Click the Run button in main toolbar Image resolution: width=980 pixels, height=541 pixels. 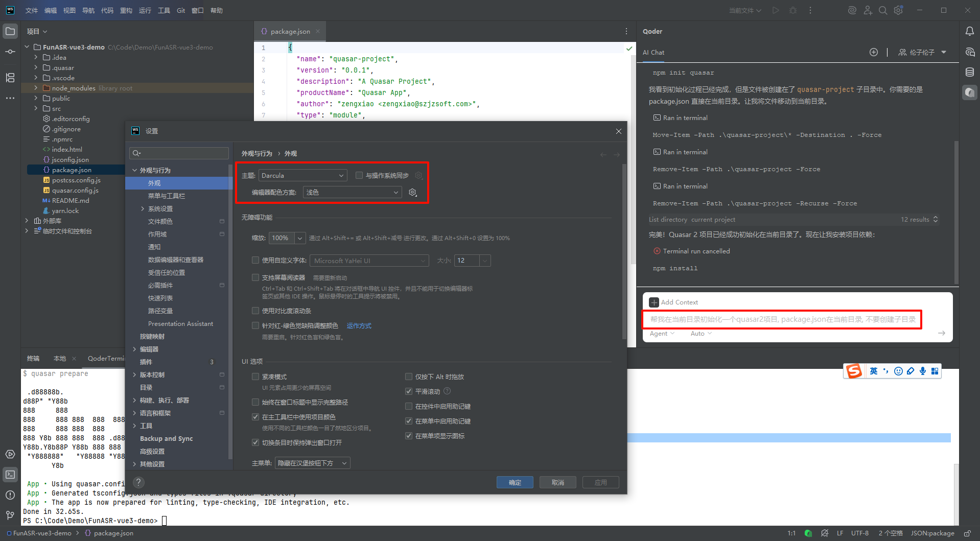(776, 10)
